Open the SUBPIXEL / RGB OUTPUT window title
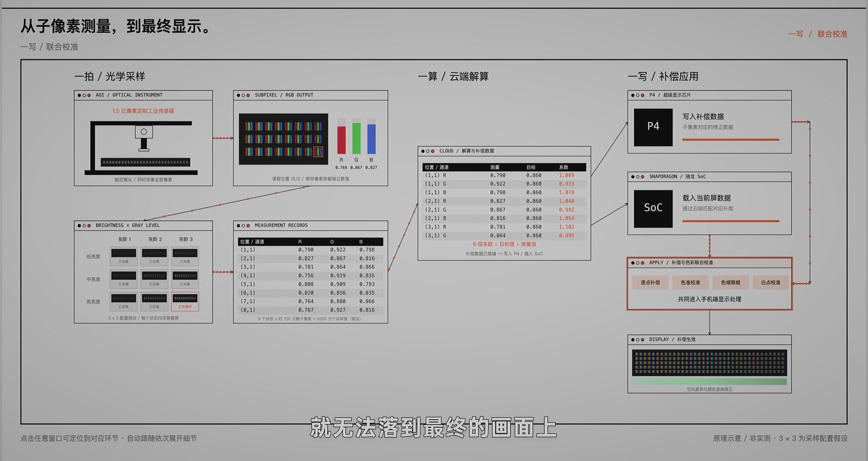The width and height of the screenshot is (868, 461). pos(284,95)
